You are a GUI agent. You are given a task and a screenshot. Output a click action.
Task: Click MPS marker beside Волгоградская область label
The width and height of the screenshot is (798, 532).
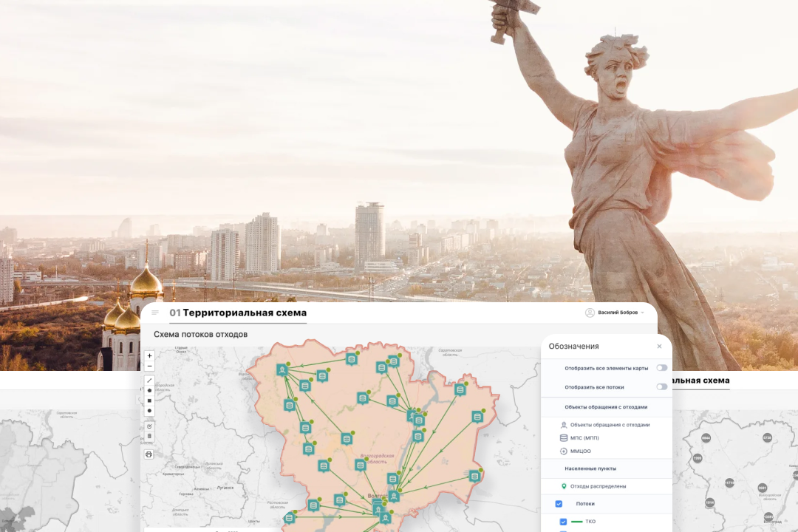[361, 465]
